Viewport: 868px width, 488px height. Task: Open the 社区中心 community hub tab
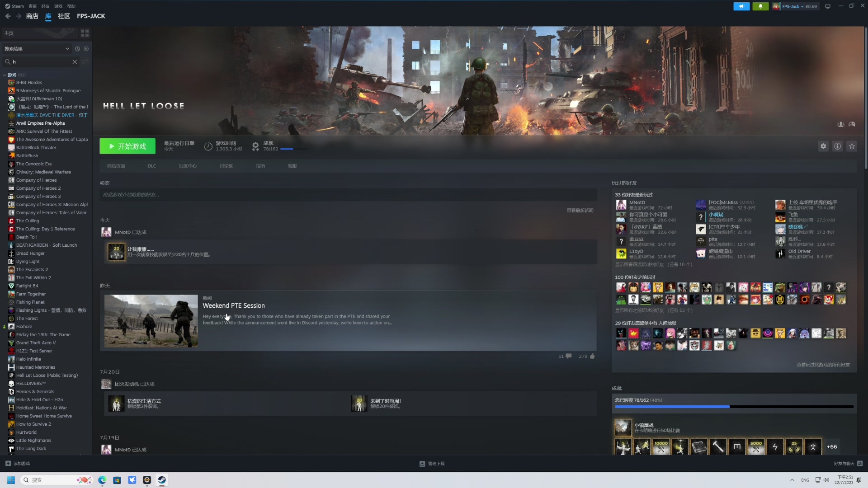point(188,166)
